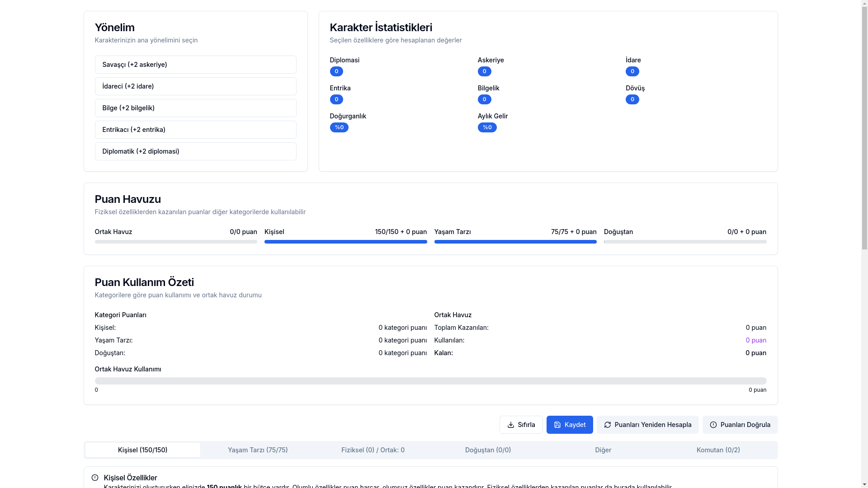The width and height of the screenshot is (868, 488).
Task: Choose İdareci (+2 idare) orientation
Action: tap(195, 86)
